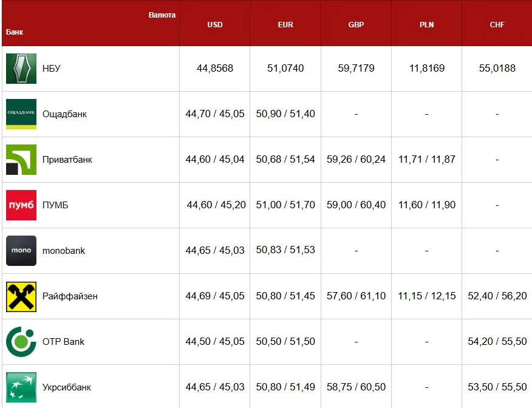
Task: Choose the PLN column header
Action: click(426, 25)
